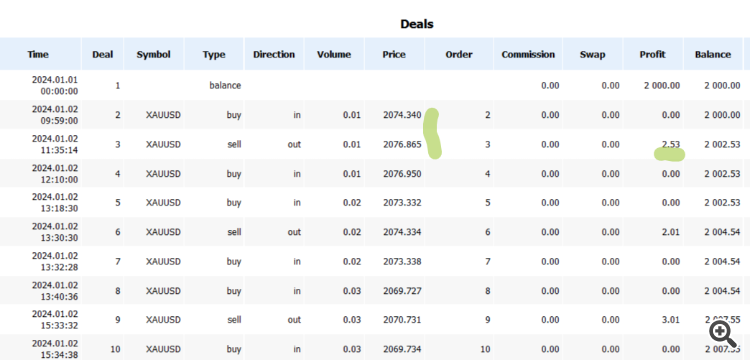Click the highlighted 2.53 profit value
Screen dimensions: 750x360
tap(671, 144)
